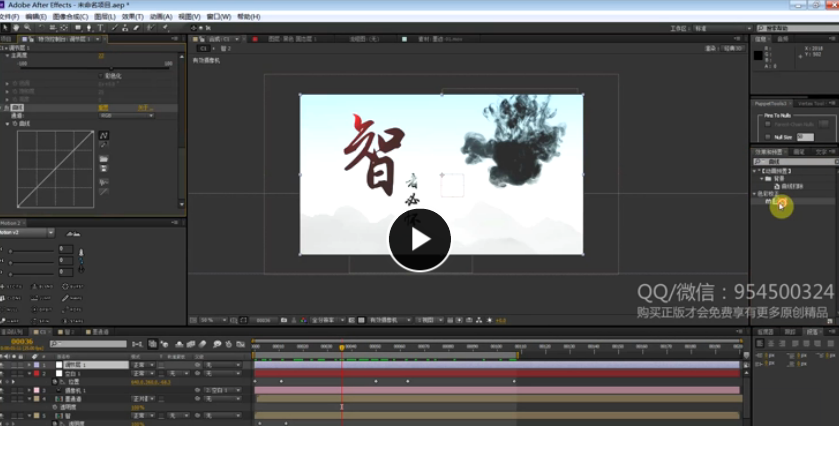Image resolution: width=839 pixels, height=449 pixels.
Task: Open parent dropdown for camera layer 3
Action: pos(223,390)
